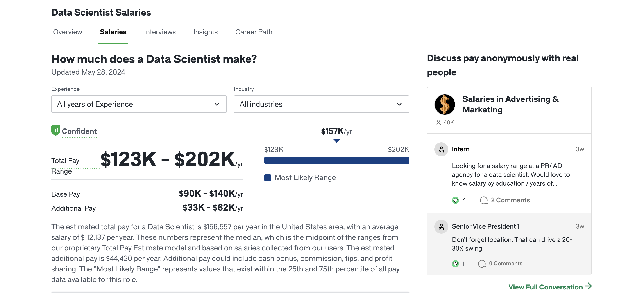Click the green Confident shield icon

point(55,130)
